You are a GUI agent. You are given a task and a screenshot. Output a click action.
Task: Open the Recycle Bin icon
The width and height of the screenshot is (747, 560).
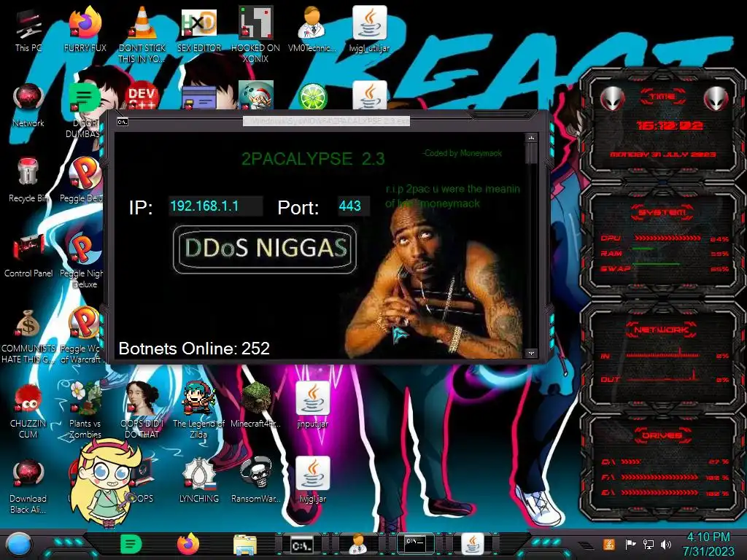tap(28, 180)
